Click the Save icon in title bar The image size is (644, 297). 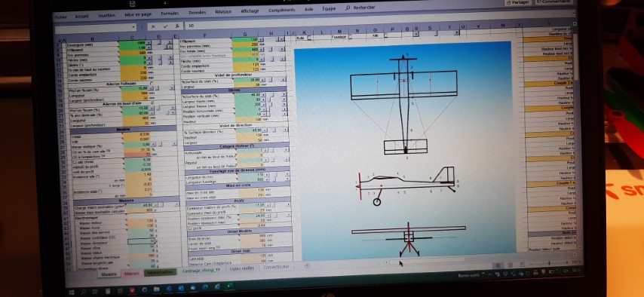click(133, 4)
